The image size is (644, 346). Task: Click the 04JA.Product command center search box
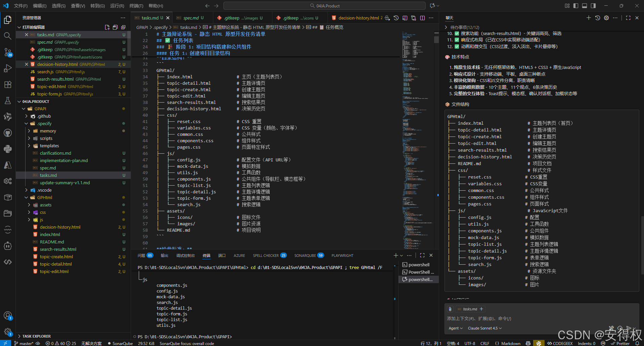point(324,6)
